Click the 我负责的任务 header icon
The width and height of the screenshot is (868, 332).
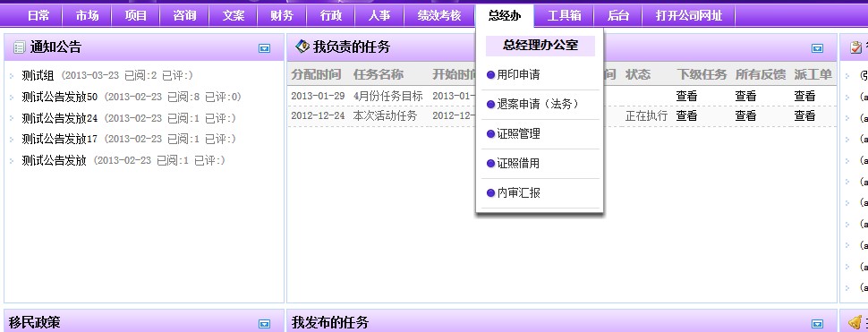[302, 46]
